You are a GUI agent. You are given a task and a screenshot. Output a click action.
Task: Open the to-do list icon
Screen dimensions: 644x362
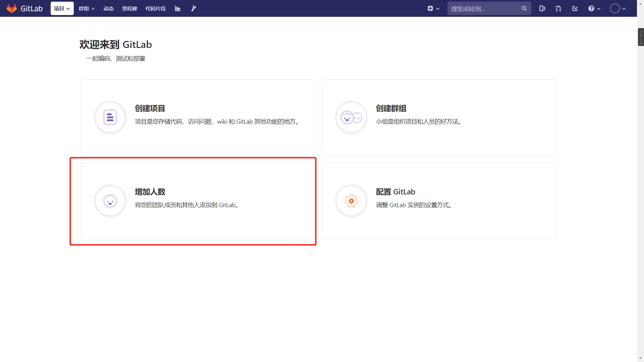point(575,9)
